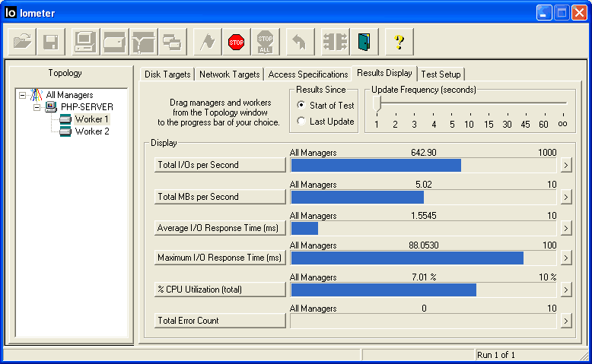
Task: Click the 88.0530 response time value
Action: click(424, 245)
